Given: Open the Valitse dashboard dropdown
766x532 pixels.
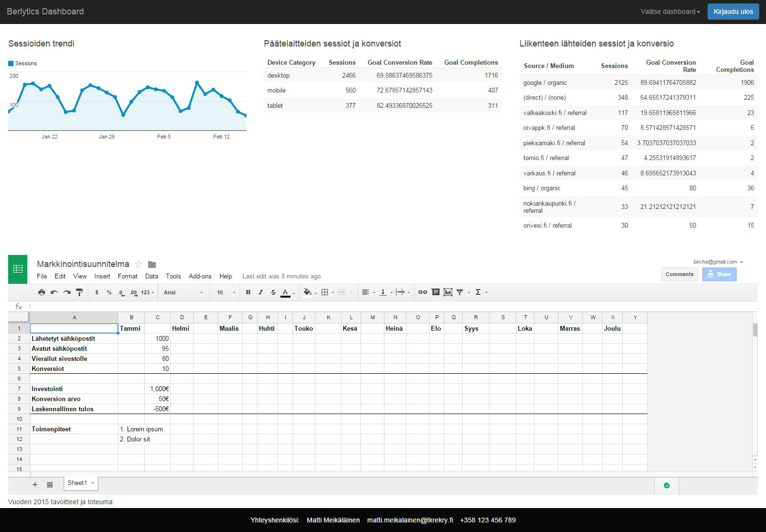Looking at the screenshot, I should [x=670, y=12].
